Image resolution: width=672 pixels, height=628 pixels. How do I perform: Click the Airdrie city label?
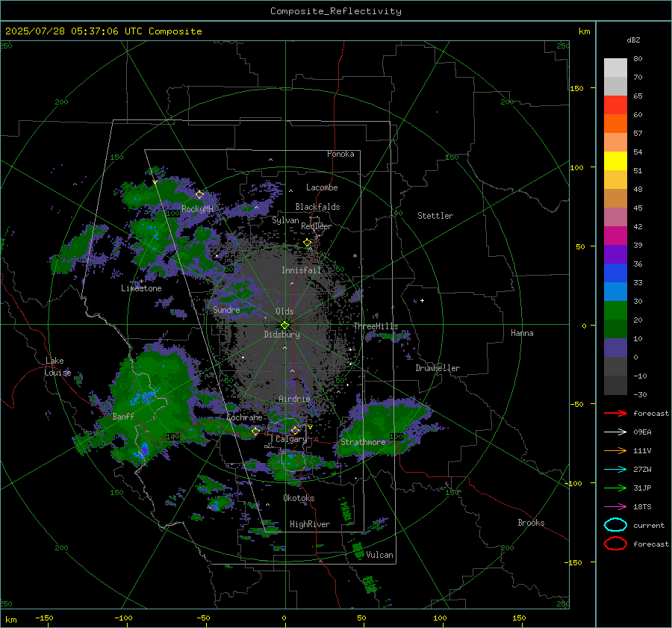[x=294, y=399]
